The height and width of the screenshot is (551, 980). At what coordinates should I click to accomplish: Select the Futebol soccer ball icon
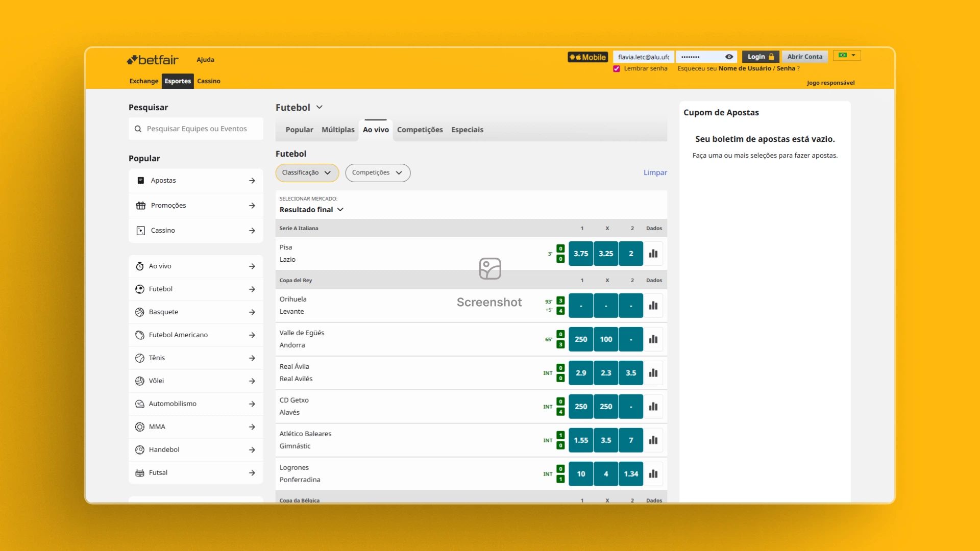139,289
